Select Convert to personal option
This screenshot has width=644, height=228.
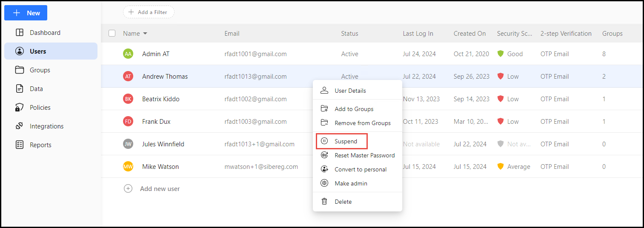pyautogui.click(x=360, y=169)
